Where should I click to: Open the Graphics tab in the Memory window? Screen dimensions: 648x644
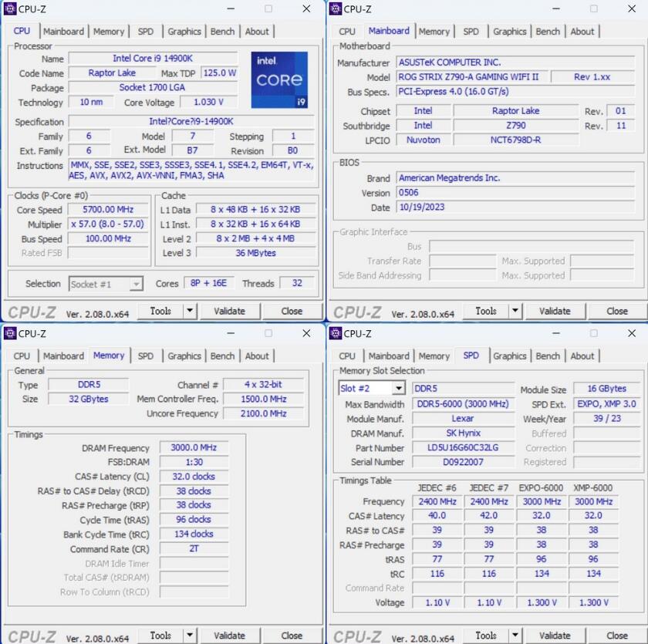coord(184,356)
